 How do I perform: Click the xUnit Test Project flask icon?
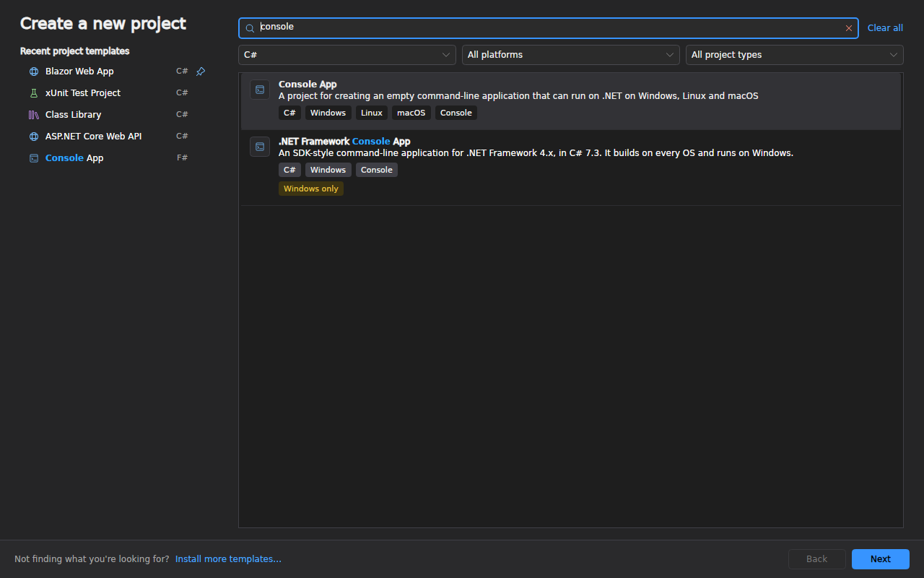click(x=34, y=93)
